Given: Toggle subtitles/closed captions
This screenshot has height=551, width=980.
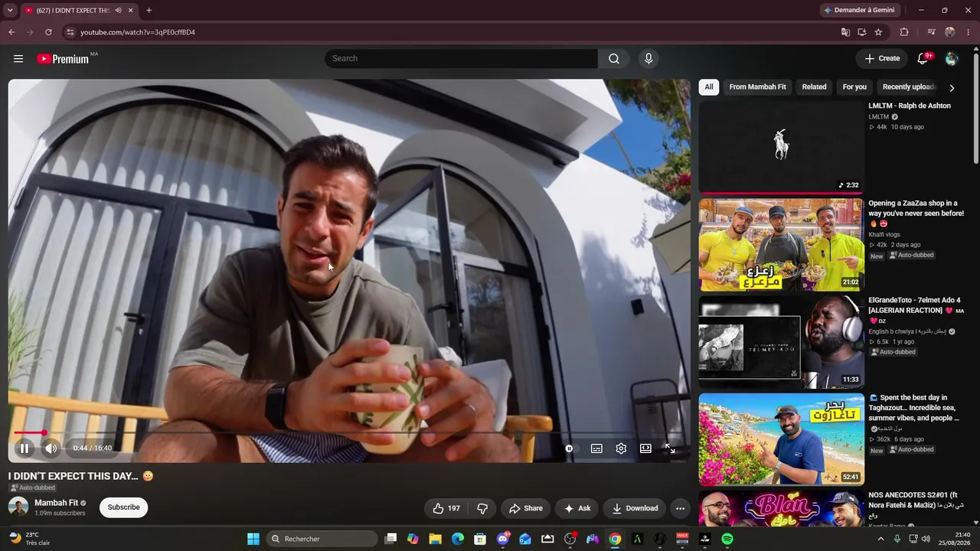Looking at the screenshot, I should (x=596, y=448).
